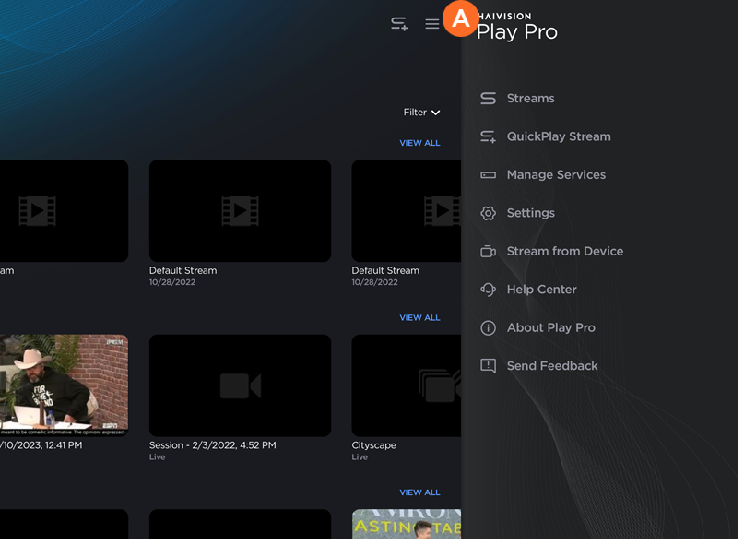Select Manage Services from the menu
756x557 pixels.
(556, 175)
